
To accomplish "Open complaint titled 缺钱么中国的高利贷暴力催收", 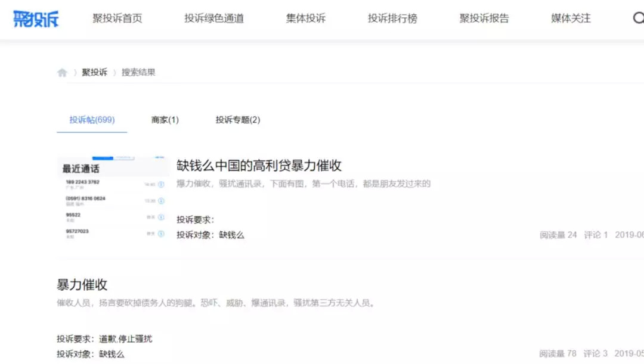I will 259,165.
